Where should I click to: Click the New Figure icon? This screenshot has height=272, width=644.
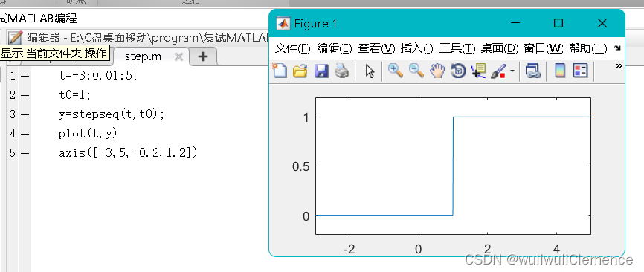280,71
